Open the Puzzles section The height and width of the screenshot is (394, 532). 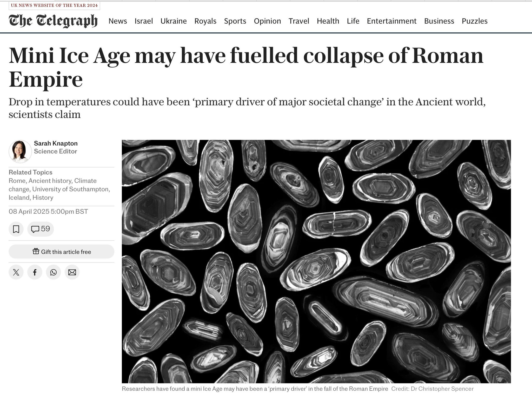pos(475,21)
